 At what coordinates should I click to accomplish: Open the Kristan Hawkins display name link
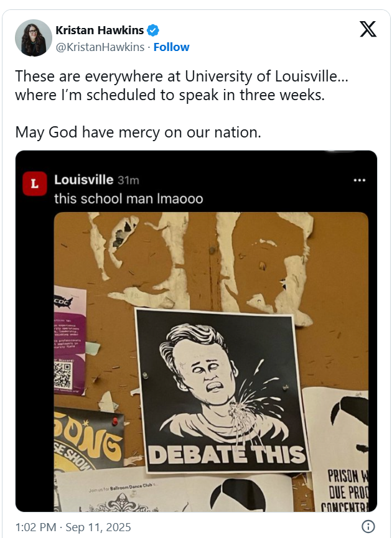100,30
